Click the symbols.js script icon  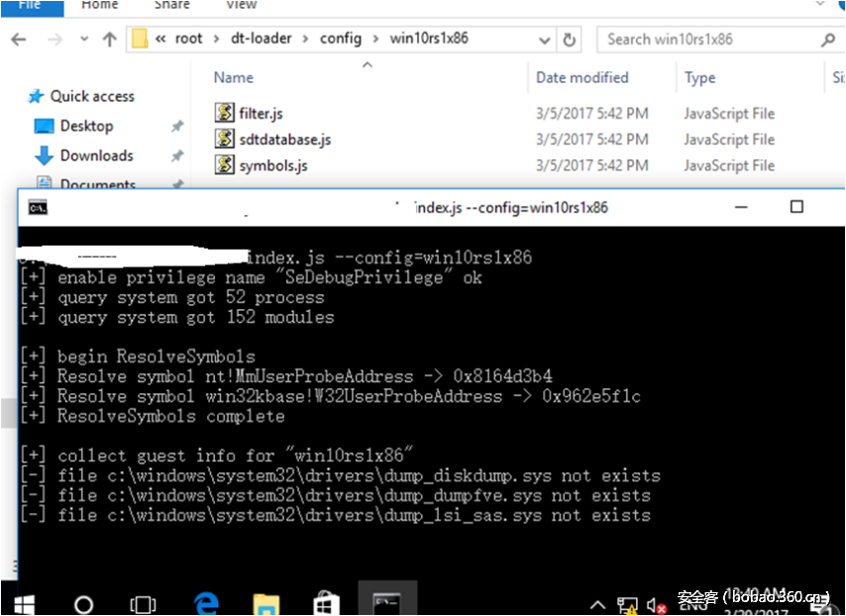coord(225,165)
